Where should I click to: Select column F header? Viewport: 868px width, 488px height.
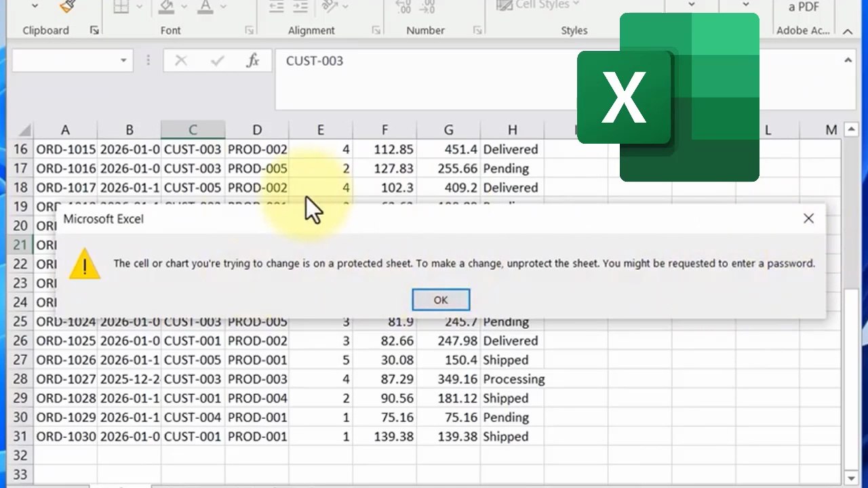tap(384, 129)
